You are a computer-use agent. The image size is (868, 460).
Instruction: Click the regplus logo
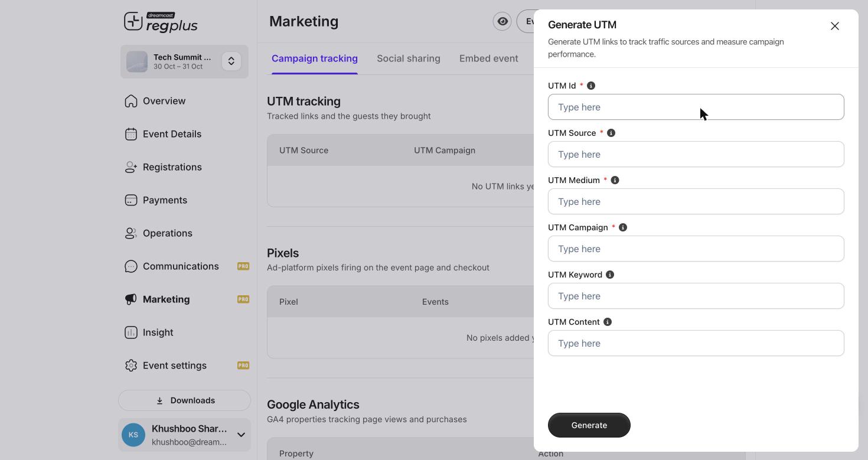[161, 22]
